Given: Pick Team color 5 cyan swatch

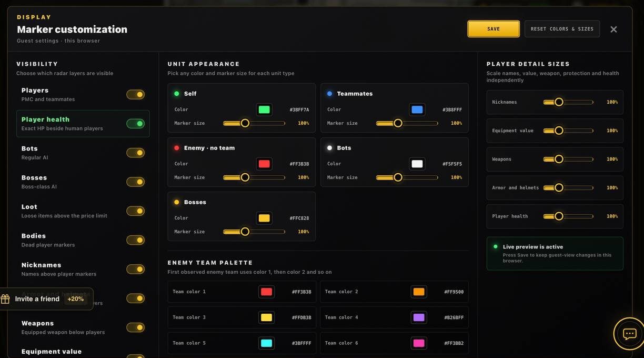Looking at the screenshot, I should [267, 343].
